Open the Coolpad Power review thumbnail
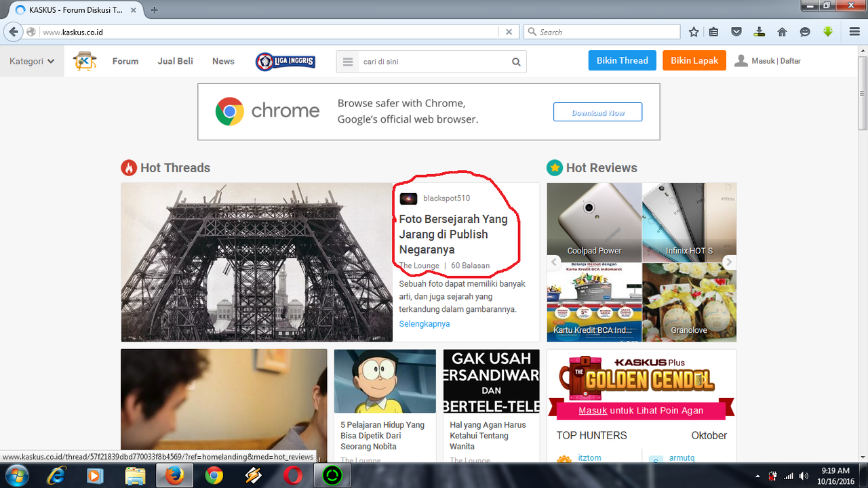This screenshot has height=488, width=868. (594, 222)
